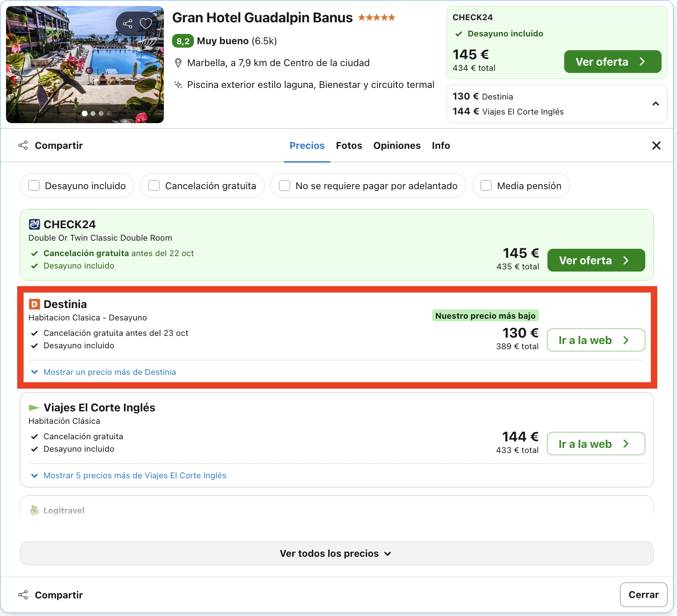Click the share icon on hotel photo
This screenshot has height=616, width=677.
[x=128, y=24]
